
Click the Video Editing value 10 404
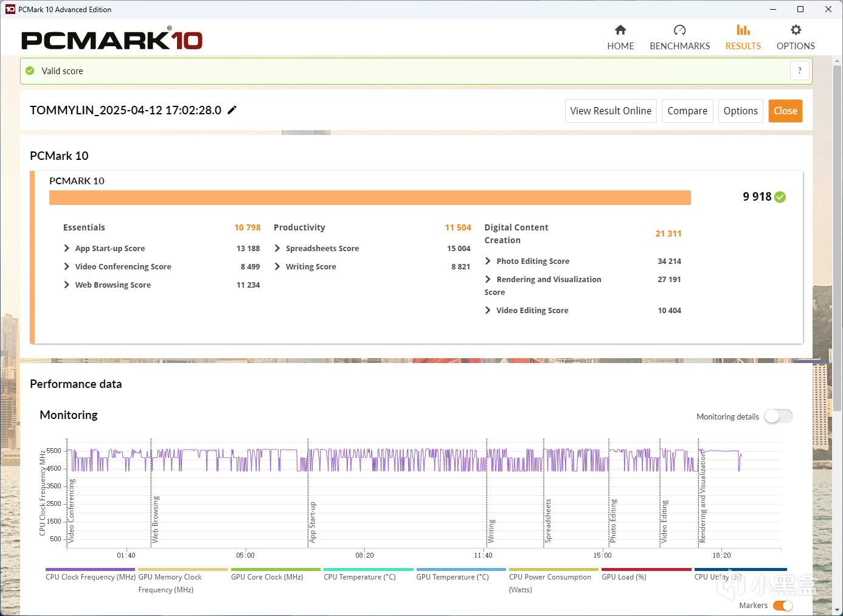click(669, 311)
